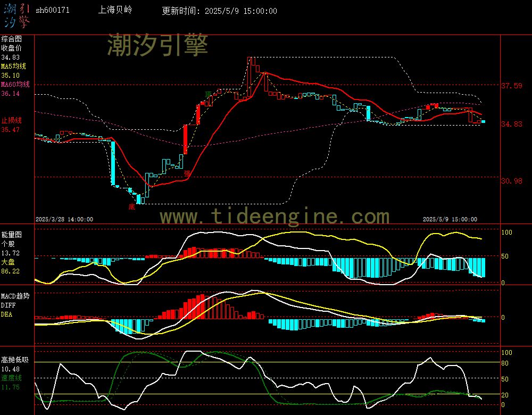Image resolution: width=532 pixels, height=415 pixels.
Task: Click stock name 上海贝岭
Action: click(x=115, y=10)
